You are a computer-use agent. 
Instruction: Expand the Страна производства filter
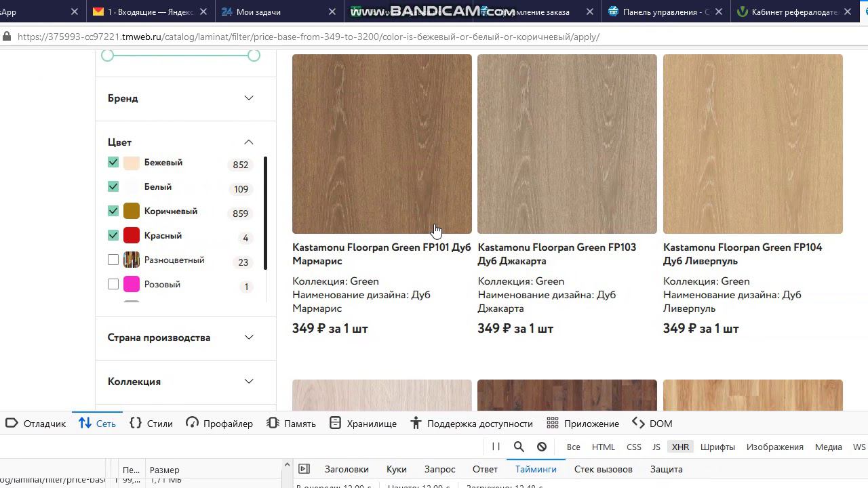(x=181, y=338)
